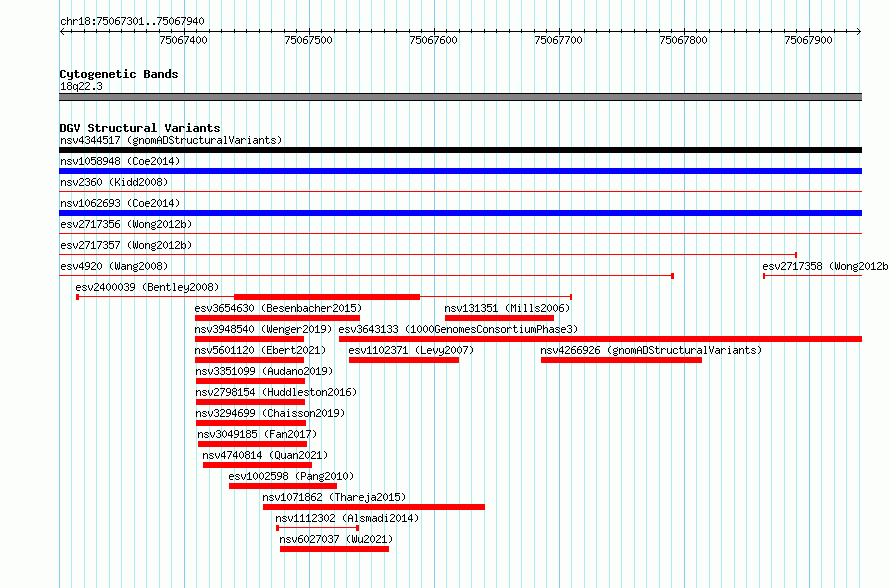This screenshot has height=588, width=890.
Task: Open the nsv1062693 (Coe2014) variant label
Action: click(x=120, y=203)
